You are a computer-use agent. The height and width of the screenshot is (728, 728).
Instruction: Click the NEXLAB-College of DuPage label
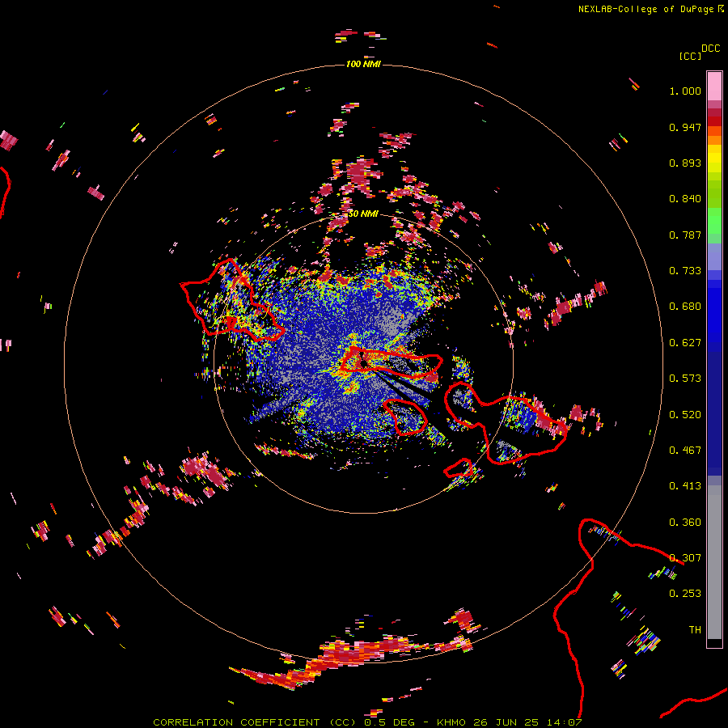pos(645,9)
